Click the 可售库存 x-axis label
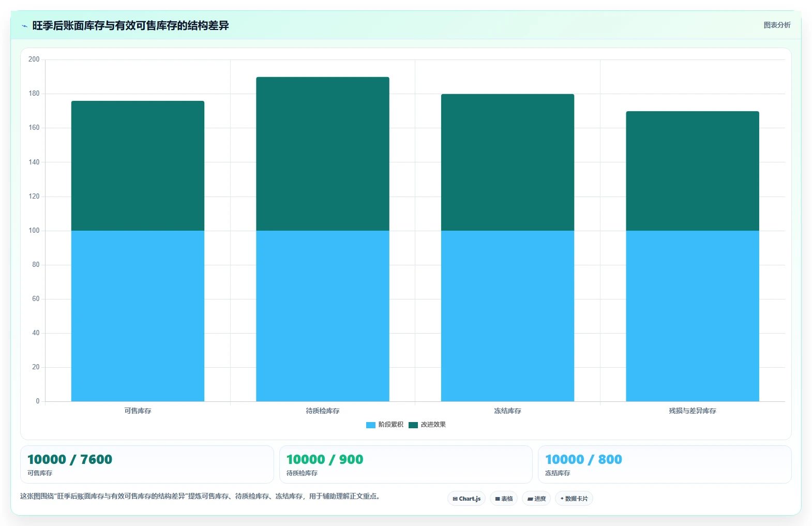The width and height of the screenshot is (812, 526). point(138,411)
